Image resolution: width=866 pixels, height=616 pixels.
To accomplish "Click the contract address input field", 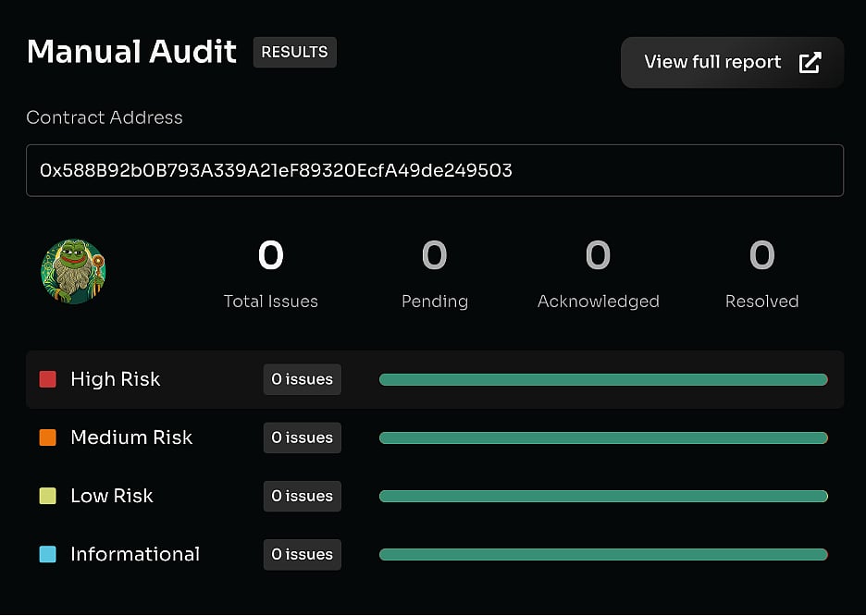I will (x=435, y=169).
